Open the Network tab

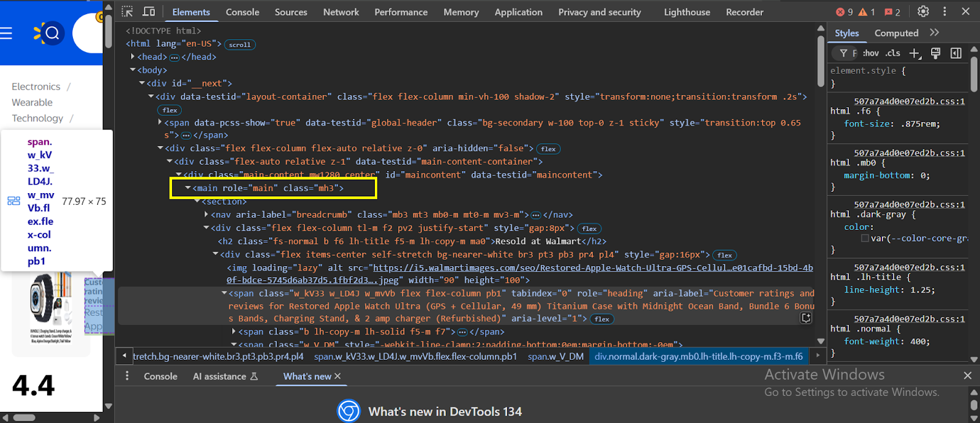(341, 12)
